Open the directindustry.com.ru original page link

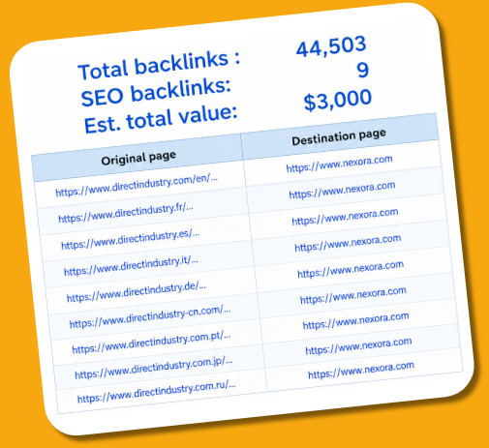click(157, 391)
